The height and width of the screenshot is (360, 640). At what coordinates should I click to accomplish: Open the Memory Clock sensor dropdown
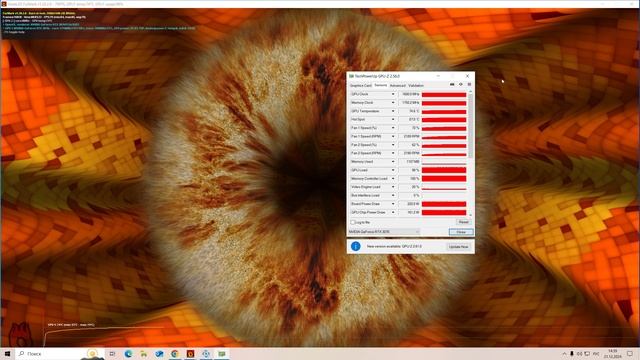click(x=393, y=102)
